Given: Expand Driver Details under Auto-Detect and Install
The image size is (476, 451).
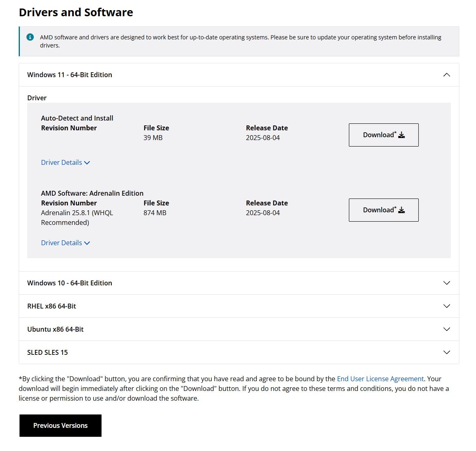Looking at the screenshot, I should (x=61, y=162).
